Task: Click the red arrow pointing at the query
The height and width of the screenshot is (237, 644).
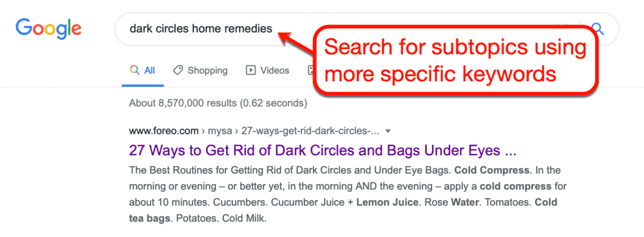Action: [x=296, y=41]
